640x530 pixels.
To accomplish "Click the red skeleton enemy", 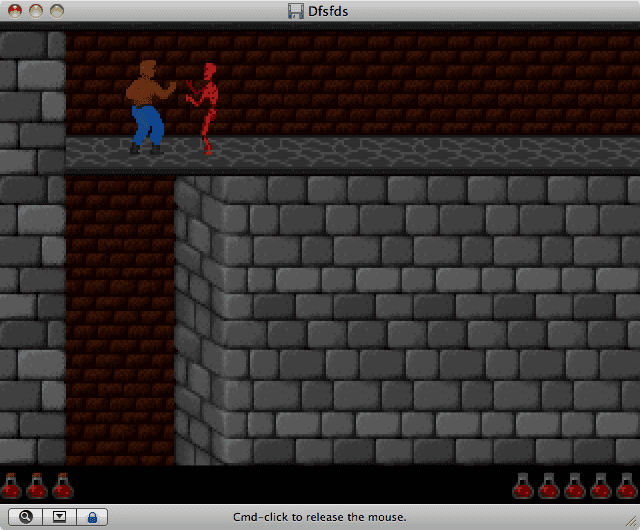I will pyautogui.click(x=204, y=109).
